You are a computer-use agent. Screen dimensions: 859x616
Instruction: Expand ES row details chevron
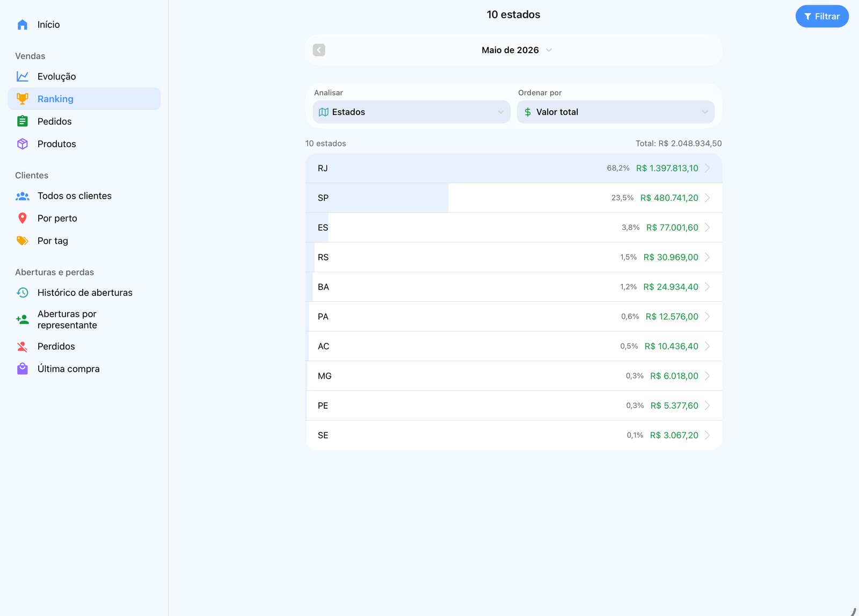(708, 228)
